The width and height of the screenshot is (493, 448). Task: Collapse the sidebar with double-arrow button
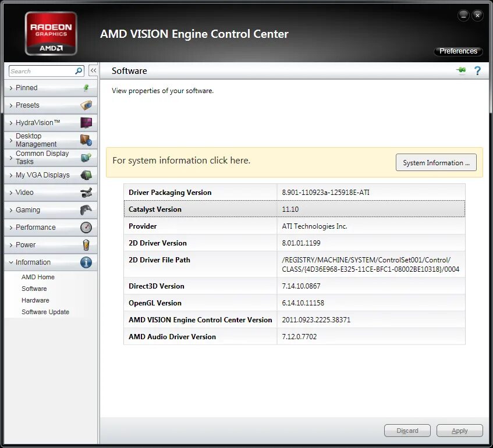pos(93,71)
